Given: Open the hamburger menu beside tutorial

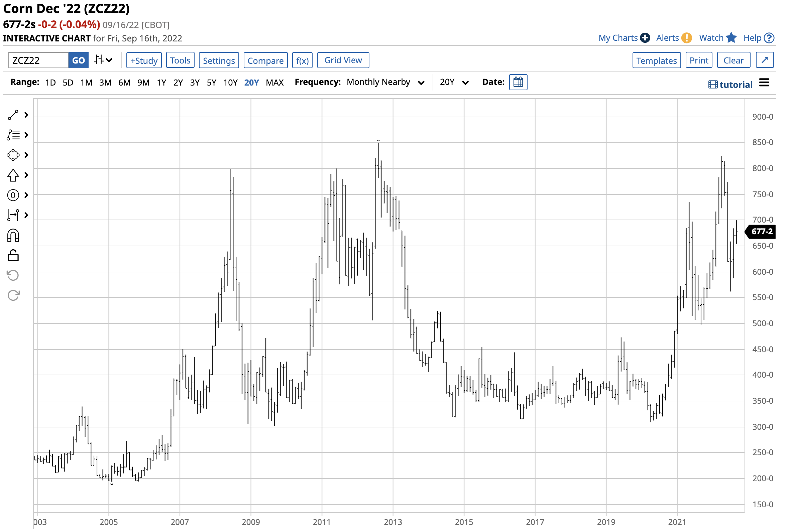Looking at the screenshot, I should [764, 83].
